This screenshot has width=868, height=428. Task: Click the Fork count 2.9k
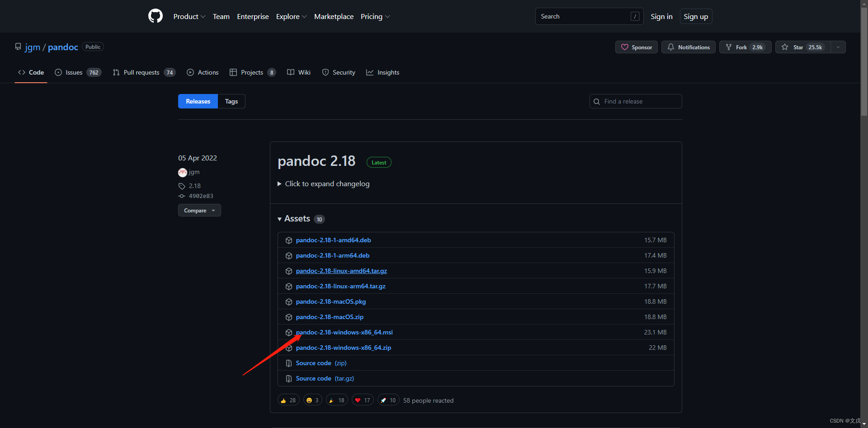758,47
